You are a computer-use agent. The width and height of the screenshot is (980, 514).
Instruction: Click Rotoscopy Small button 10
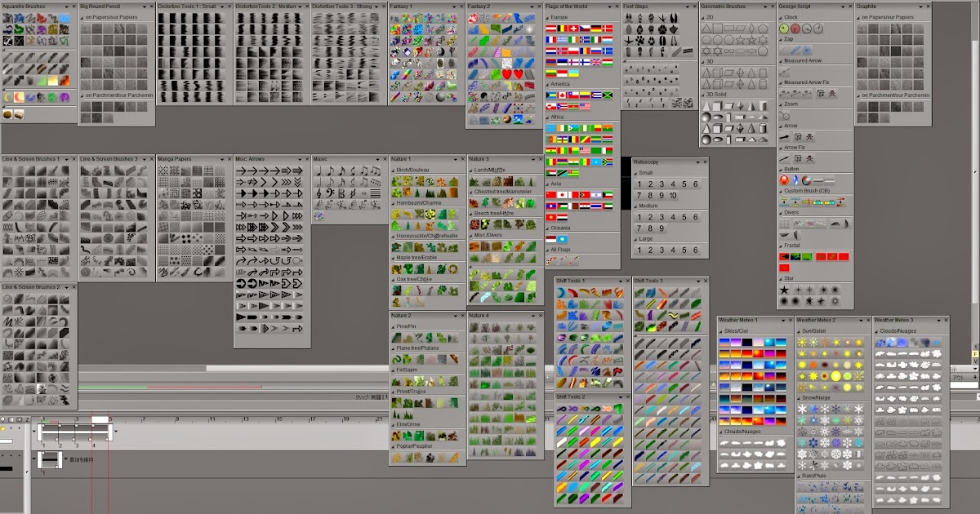pyautogui.click(x=673, y=196)
